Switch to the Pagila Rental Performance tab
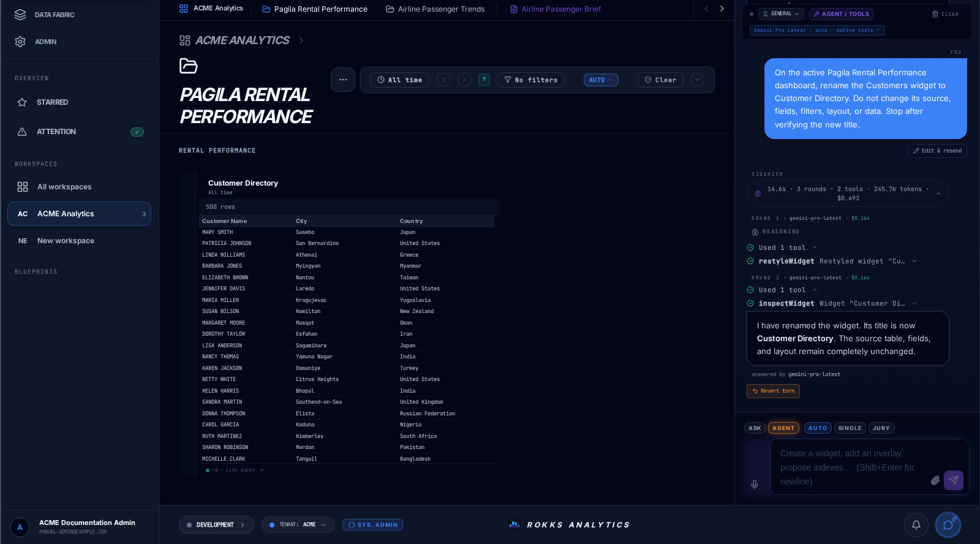The width and height of the screenshot is (980, 544). pos(315,9)
